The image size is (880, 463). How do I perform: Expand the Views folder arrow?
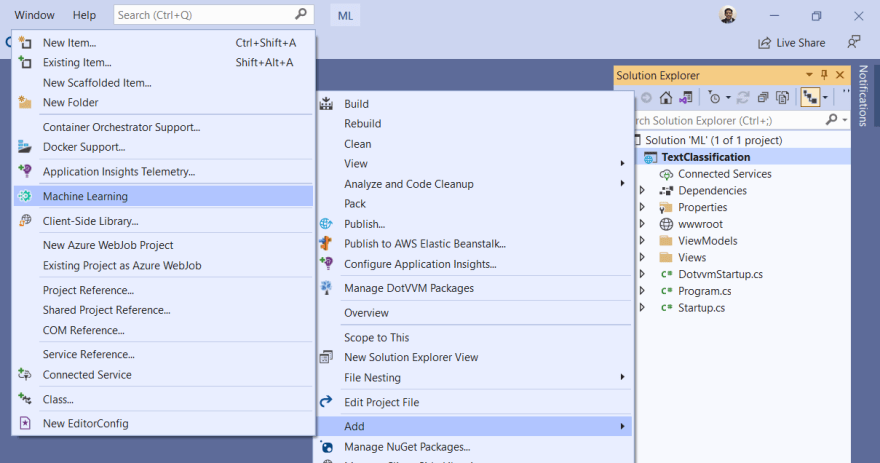(x=643, y=257)
